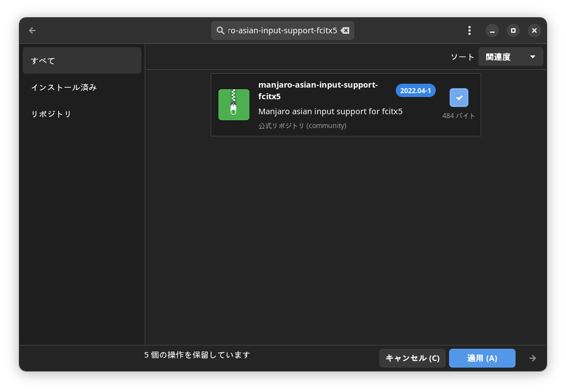The image size is (566, 392).
Task: Select the すべて sidebar category
Action: tap(82, 60)
